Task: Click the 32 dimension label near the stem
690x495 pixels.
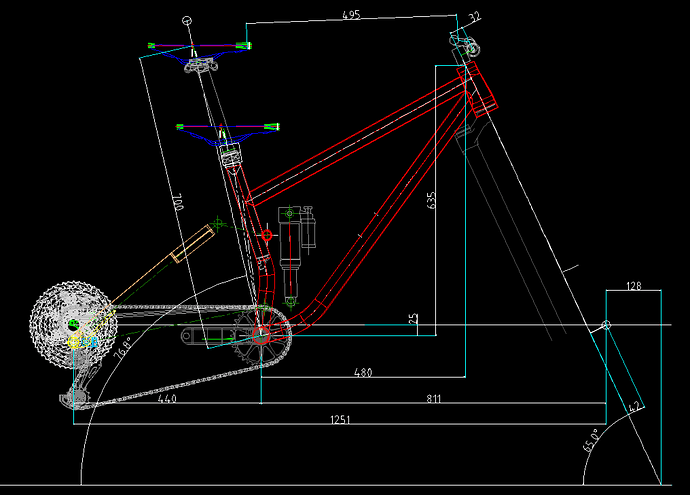Action: tap(474, 17)
